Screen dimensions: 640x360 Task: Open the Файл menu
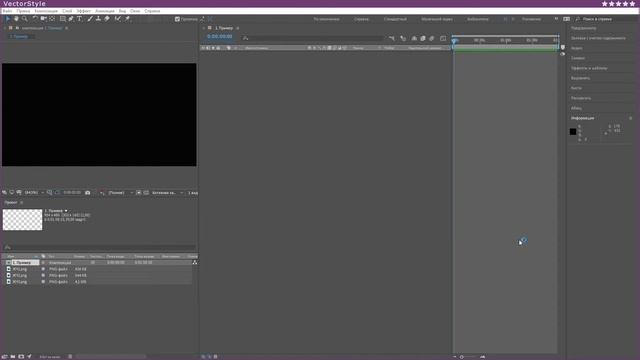(x=7, y=11)
